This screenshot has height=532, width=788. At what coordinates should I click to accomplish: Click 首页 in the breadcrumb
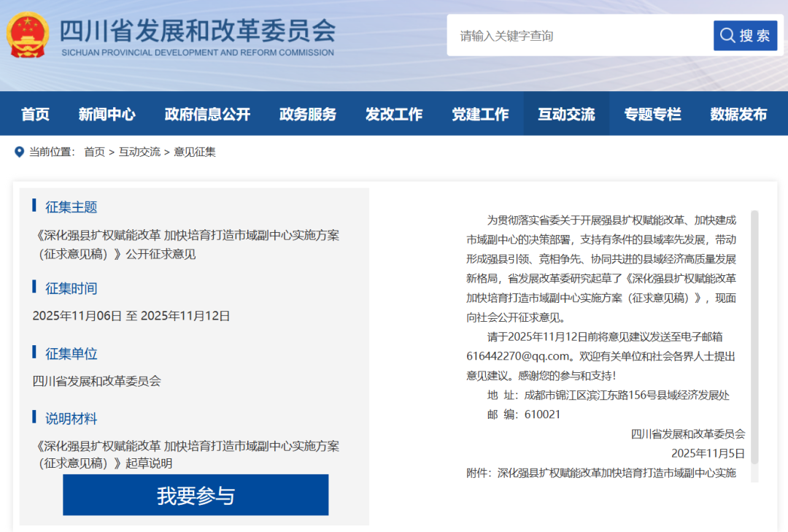click(x=94, y=152)
